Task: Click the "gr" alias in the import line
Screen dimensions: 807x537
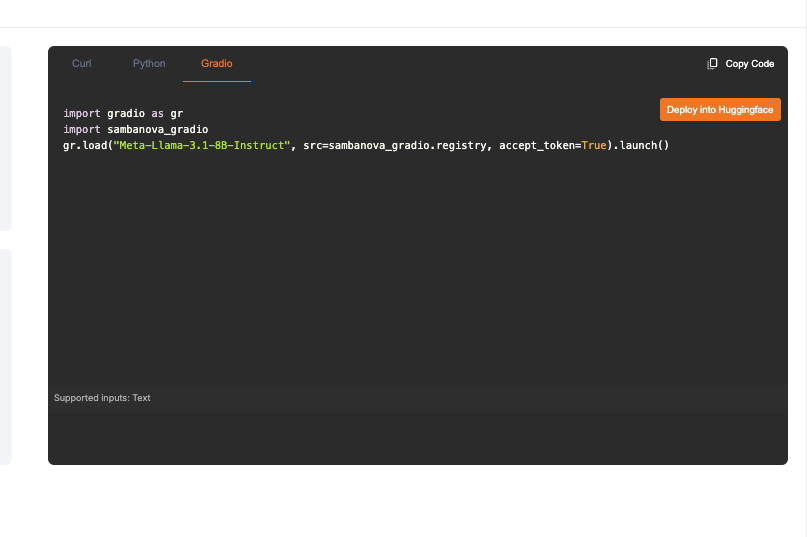Action: pyautogui.click(x=176, y=114)
